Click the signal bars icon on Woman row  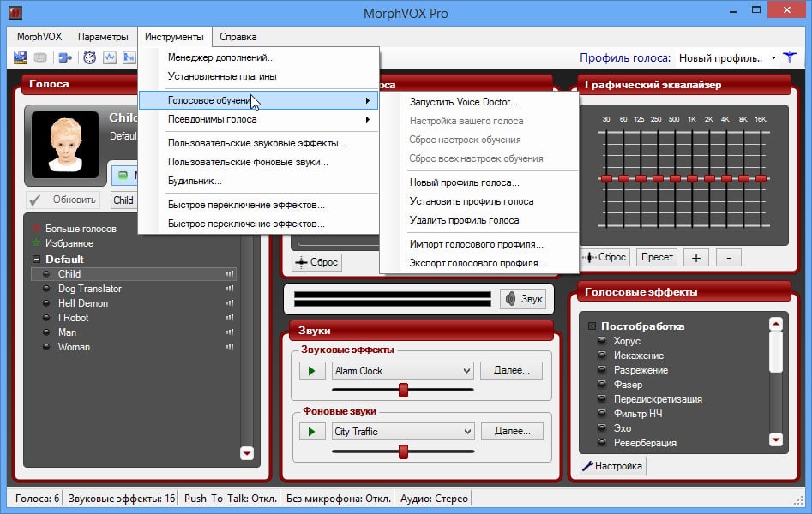(x=230, y=346)
